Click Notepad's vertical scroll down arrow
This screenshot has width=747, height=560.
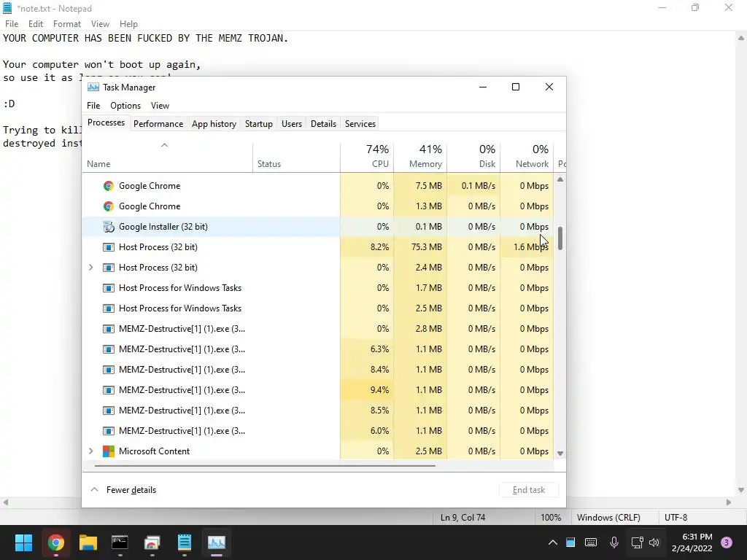coord(741,490)
